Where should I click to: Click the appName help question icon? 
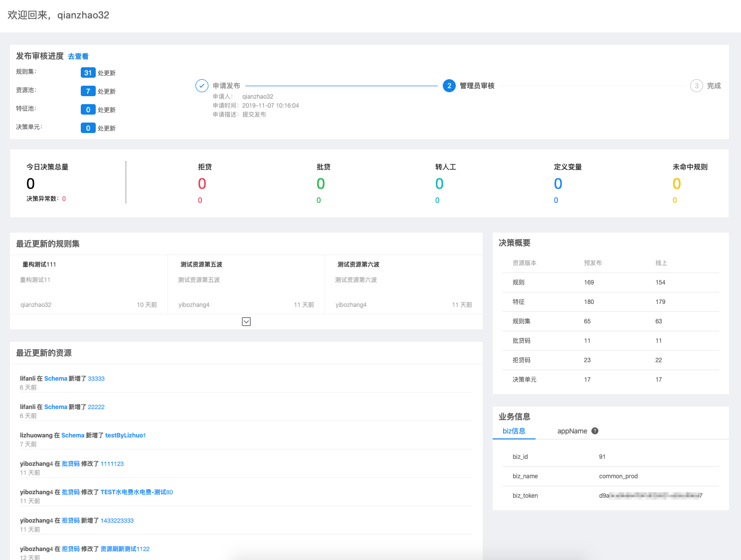tap(595, 431)
